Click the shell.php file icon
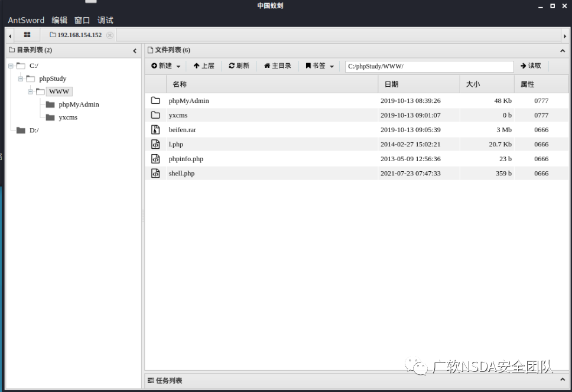 tap(155, 174)
